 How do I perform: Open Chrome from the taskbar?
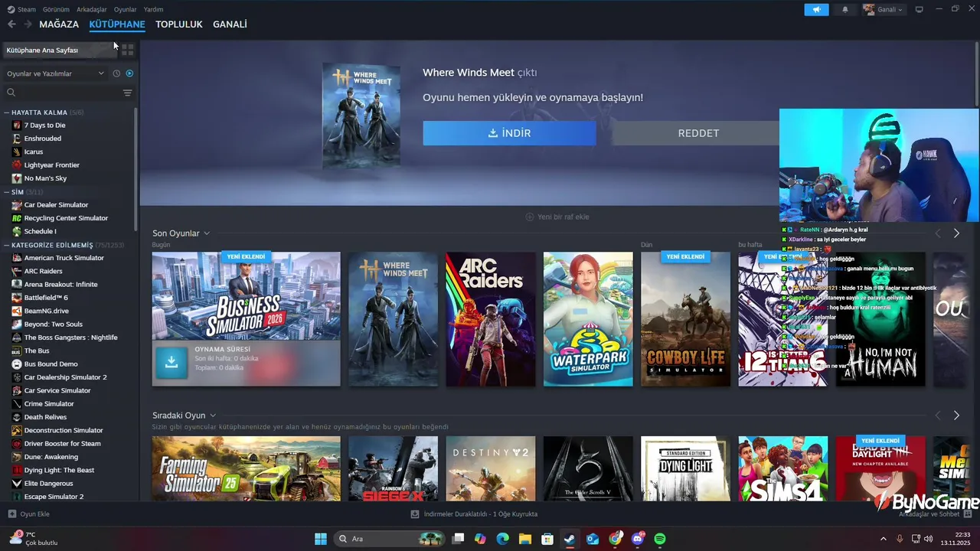[615, 539]
